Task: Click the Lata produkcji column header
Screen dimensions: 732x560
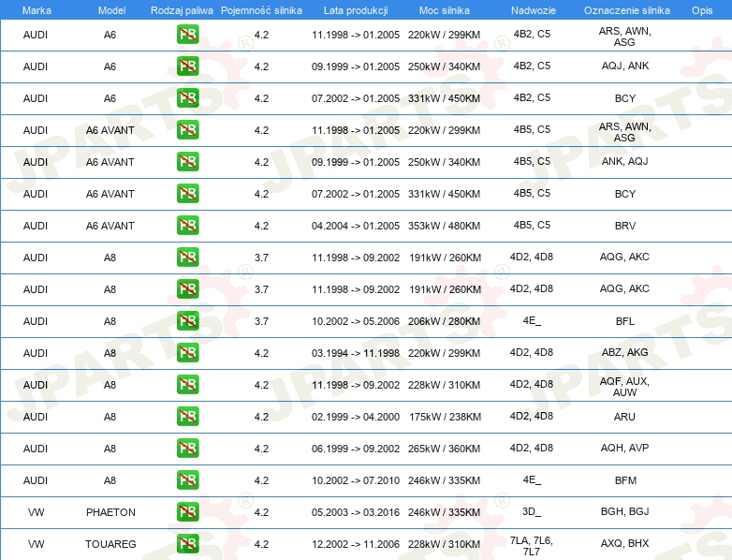Action: [356, 10]
